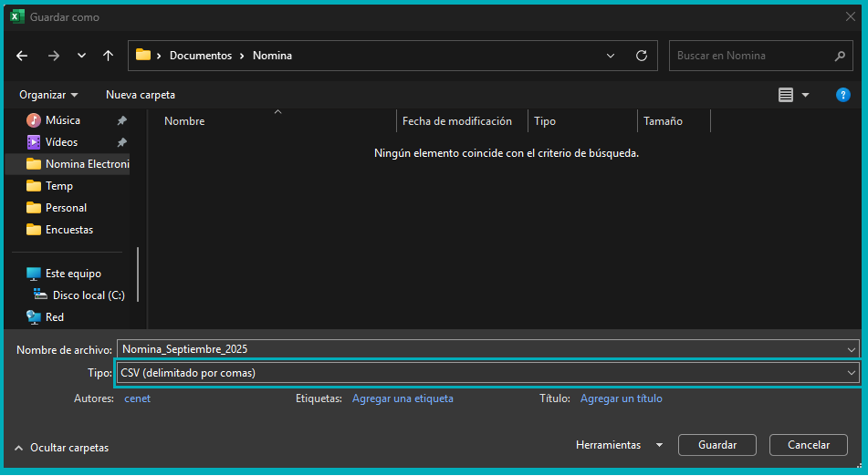Open the Organizar menu
The height and width of the screenshot is (476, 868).
[48, 95]
